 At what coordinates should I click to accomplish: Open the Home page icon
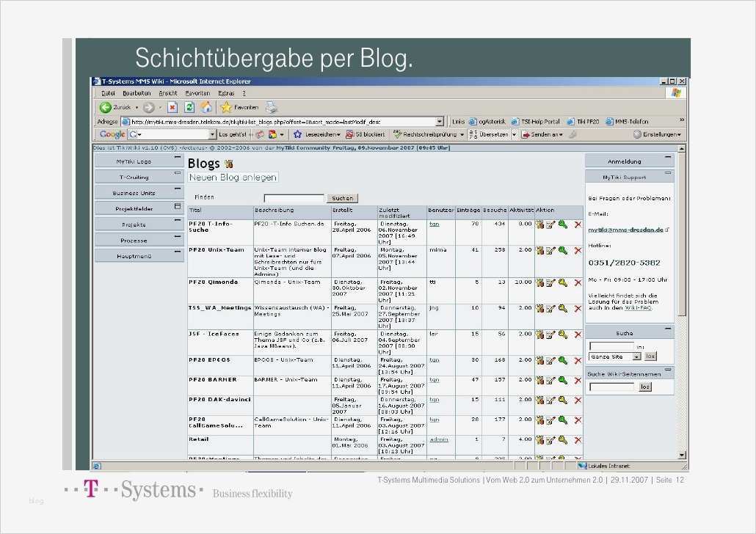coord(206,107)
